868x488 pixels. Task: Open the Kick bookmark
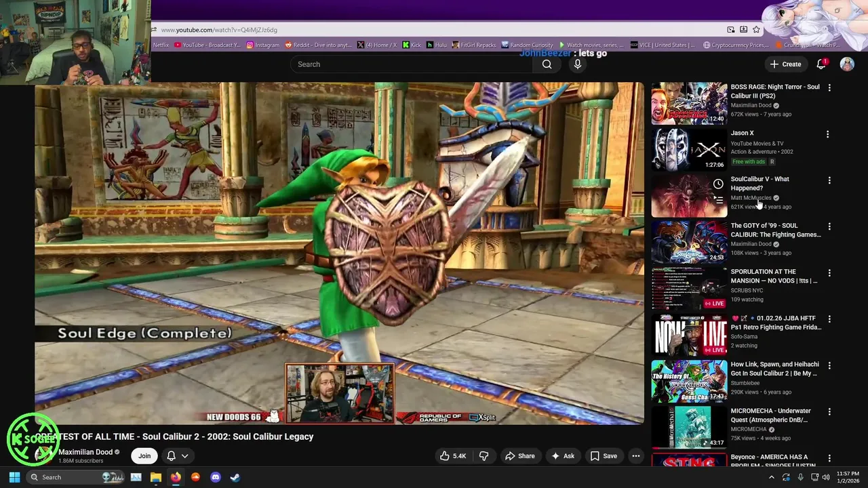point(412,45)
